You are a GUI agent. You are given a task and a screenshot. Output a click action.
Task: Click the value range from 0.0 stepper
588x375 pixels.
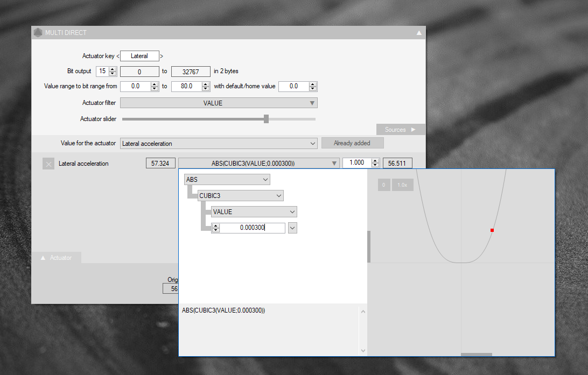[155, 87]
